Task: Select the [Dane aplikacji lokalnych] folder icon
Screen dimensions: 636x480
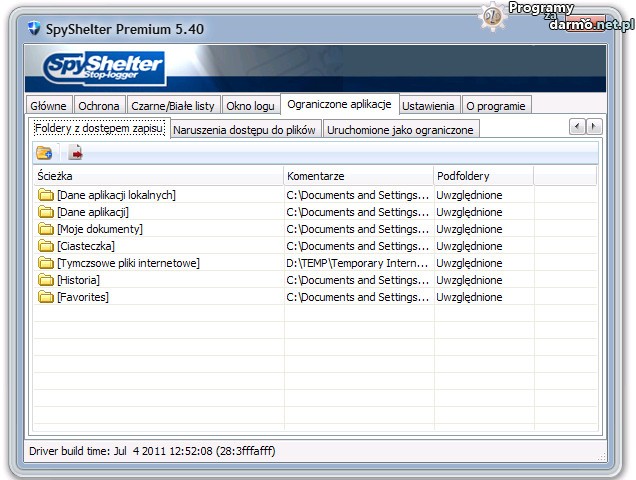Action: pyautogui.click(x=45, y=195)
